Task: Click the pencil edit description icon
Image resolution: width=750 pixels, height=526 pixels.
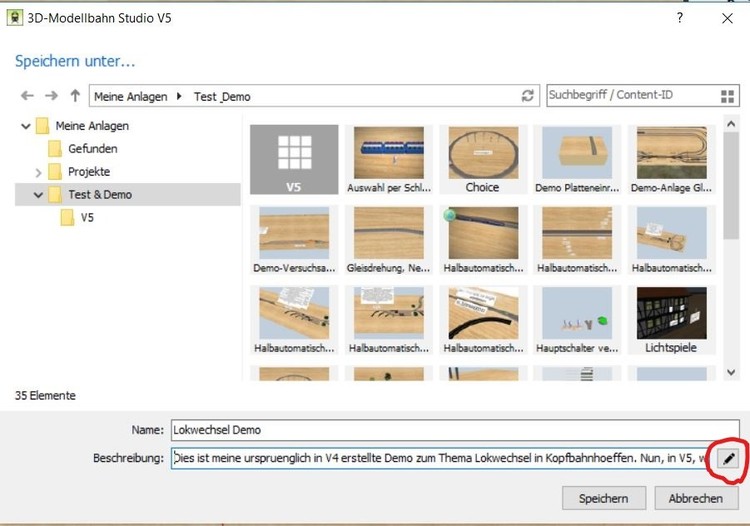Action: click(728, 459)
